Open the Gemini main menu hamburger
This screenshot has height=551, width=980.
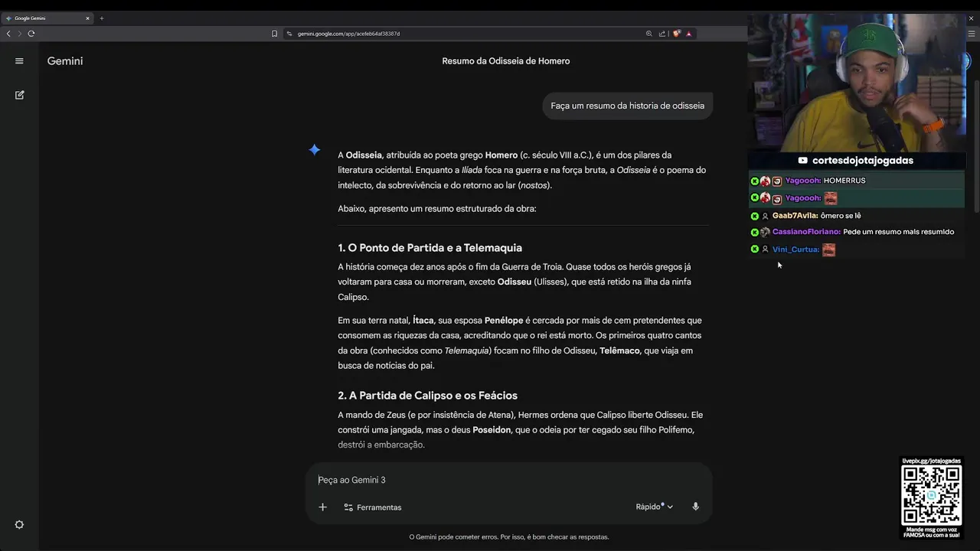pos(19,61)
